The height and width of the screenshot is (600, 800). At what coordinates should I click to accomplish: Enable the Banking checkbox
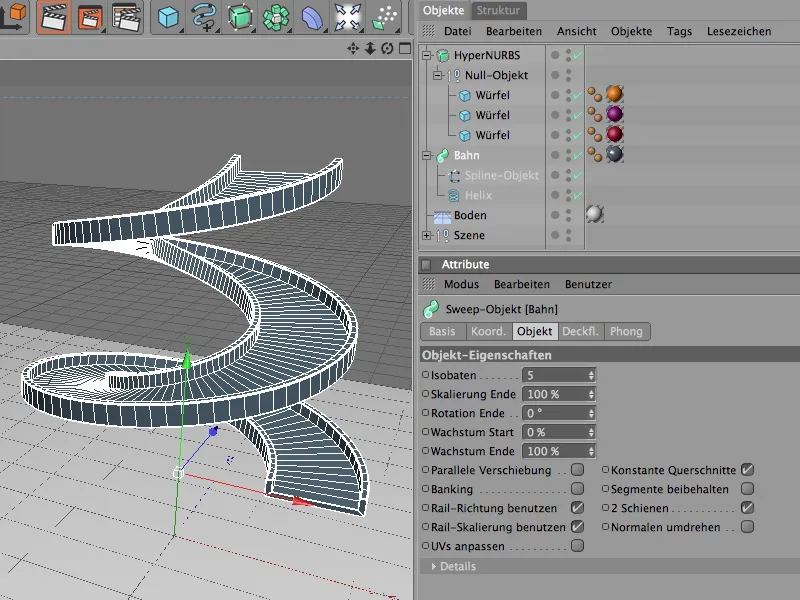tap(578, 489)
